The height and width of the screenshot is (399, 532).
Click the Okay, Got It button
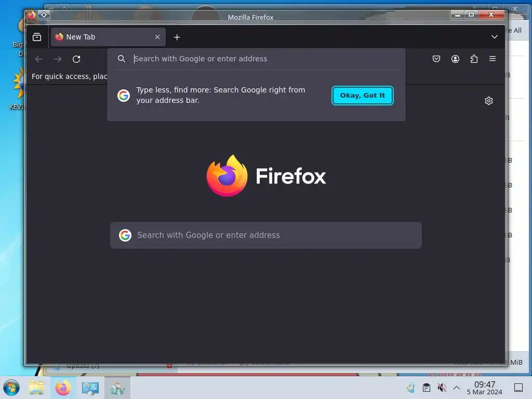click(x=362, y=96)
